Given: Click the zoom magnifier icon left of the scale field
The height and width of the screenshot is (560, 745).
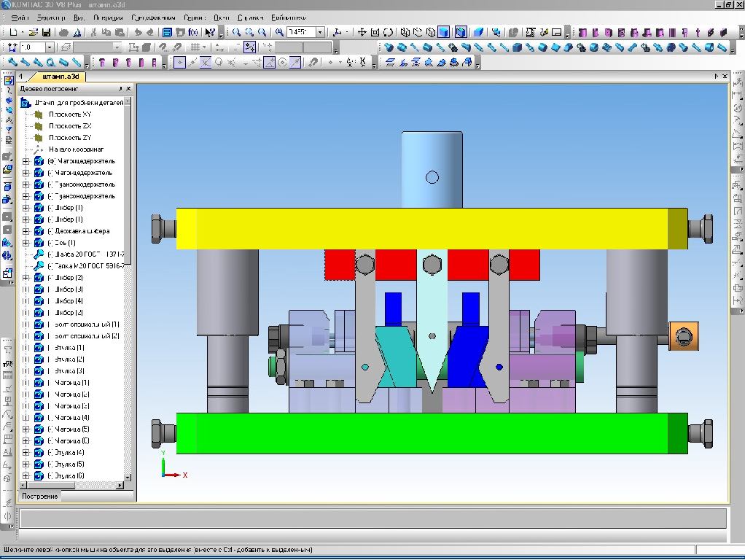Looking at the screenshot, I should pyautogui.click(x=279, y=32).
